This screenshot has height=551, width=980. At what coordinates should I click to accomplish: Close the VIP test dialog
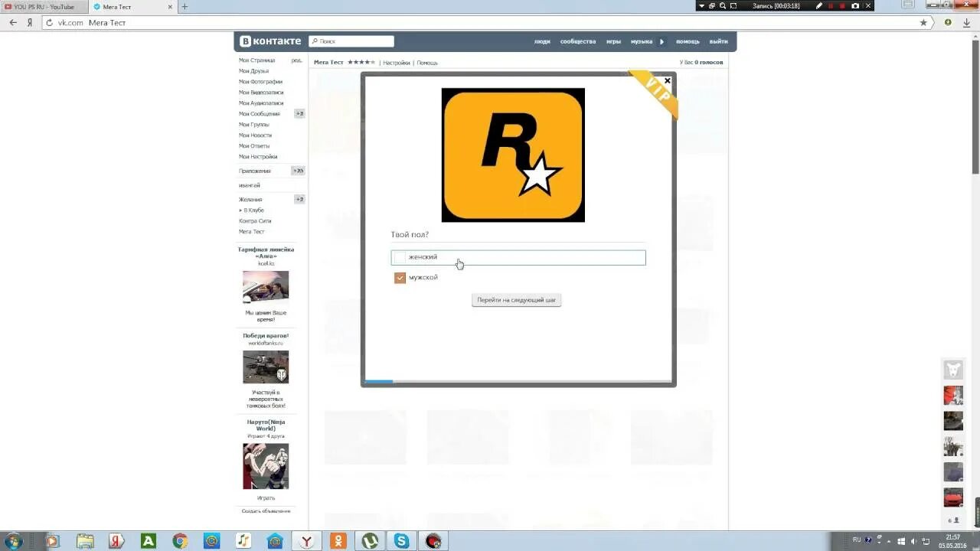click(x=667, y=80)
